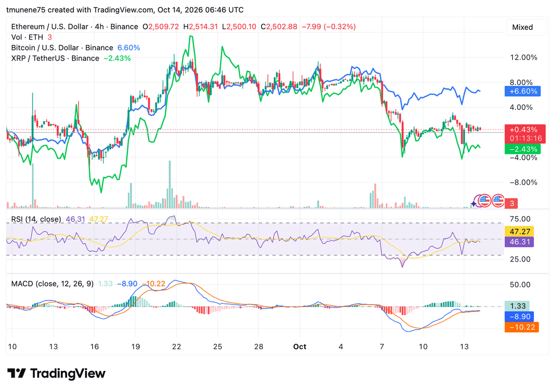Click the −10.22 value in MACD legend
Viewport: 555px width, 392px height.
point(153,284)
